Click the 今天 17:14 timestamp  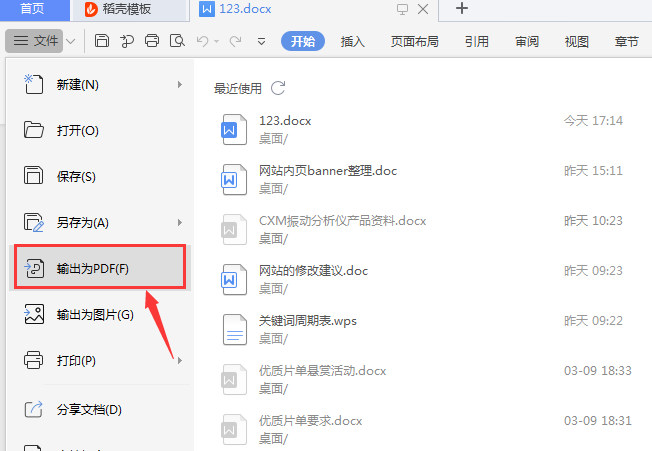coord(593,121)
